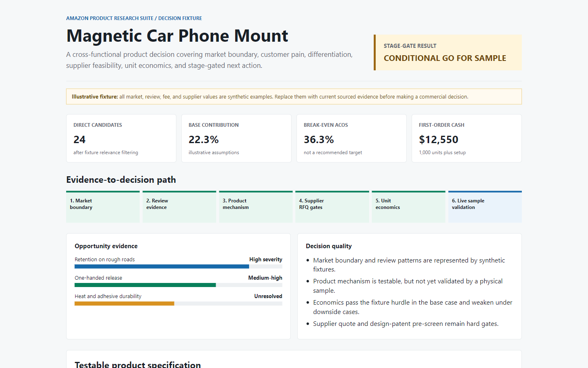Click the Testable product specification heading
Viewport: 588px width, 368px height.
(x=138, y=364)
